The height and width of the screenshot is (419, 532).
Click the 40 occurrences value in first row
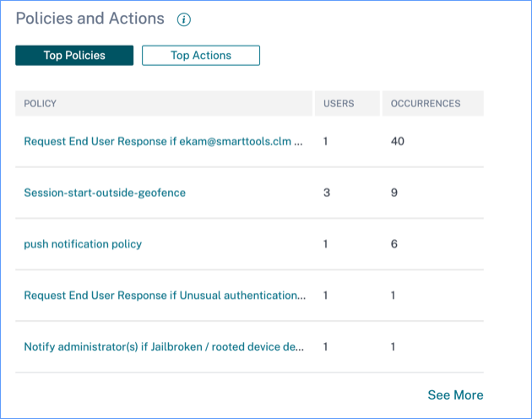click(x=398, y=141)
